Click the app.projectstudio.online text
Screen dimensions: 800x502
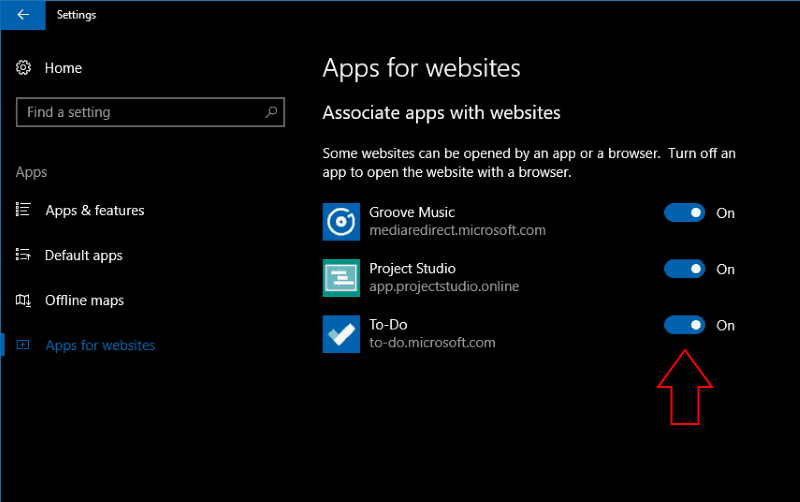(444, 286)
